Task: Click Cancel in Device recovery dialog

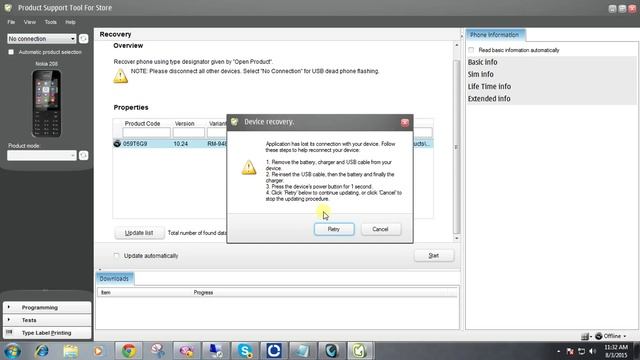Action: tap(380, 229)
